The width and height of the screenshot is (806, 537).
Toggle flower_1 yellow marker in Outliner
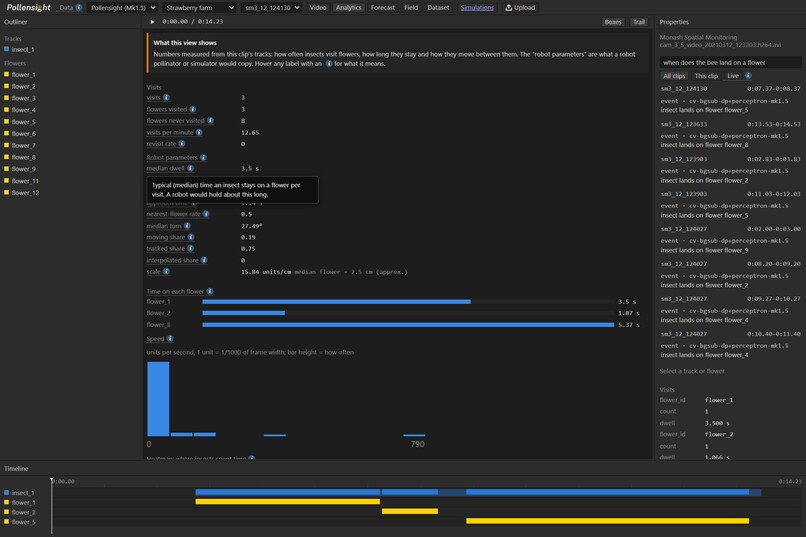[x=7, y=75]
